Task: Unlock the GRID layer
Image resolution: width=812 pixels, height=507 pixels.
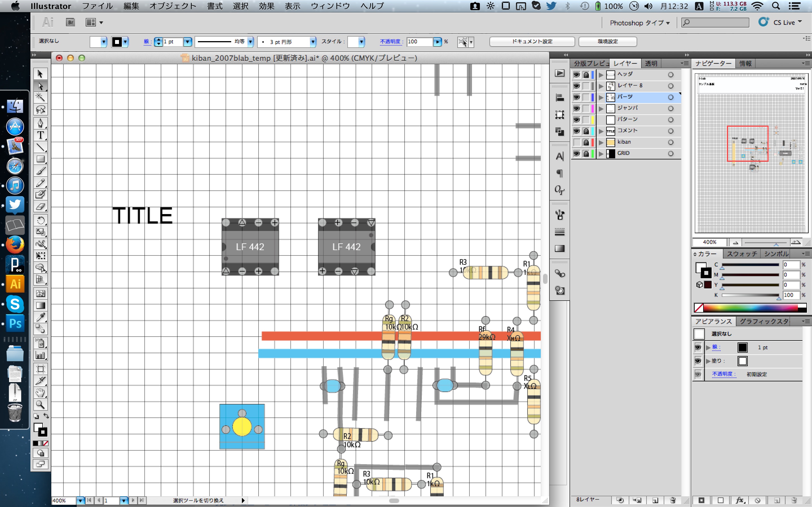Action: coord(586,153)
